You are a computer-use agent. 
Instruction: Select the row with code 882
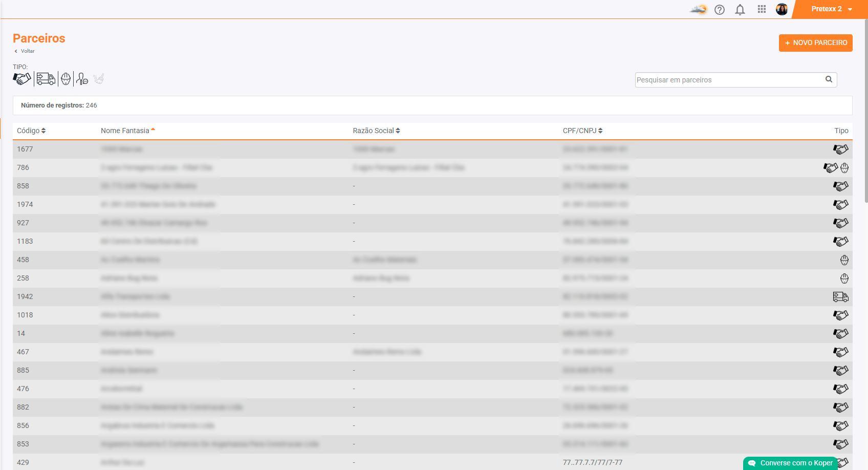[x=432, y=407]
